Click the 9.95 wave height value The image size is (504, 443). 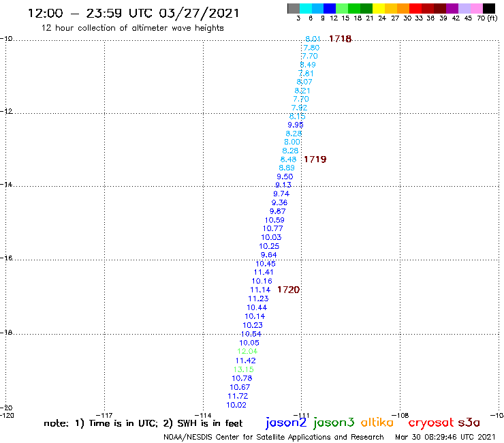pos(296,125)
